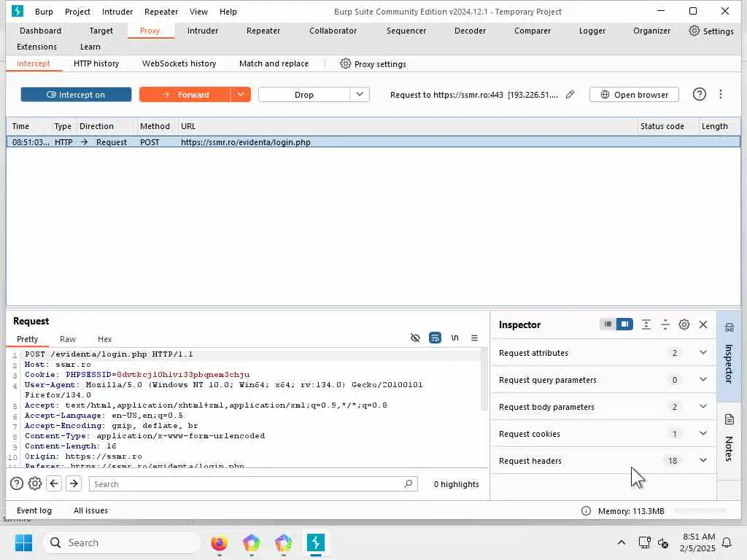Show hidden icons chevron in system tray
Screen dimensions: 747x560
[x=622, y=542]
